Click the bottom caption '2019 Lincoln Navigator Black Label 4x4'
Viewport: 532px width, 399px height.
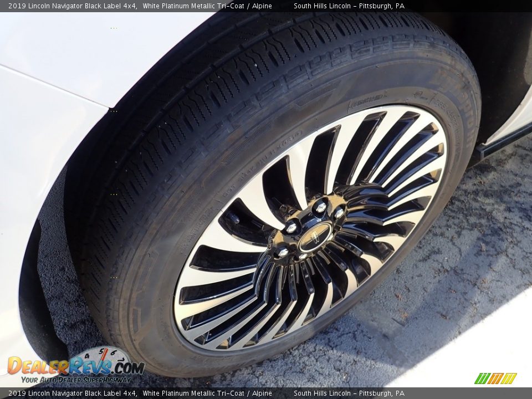click(73, 393)
